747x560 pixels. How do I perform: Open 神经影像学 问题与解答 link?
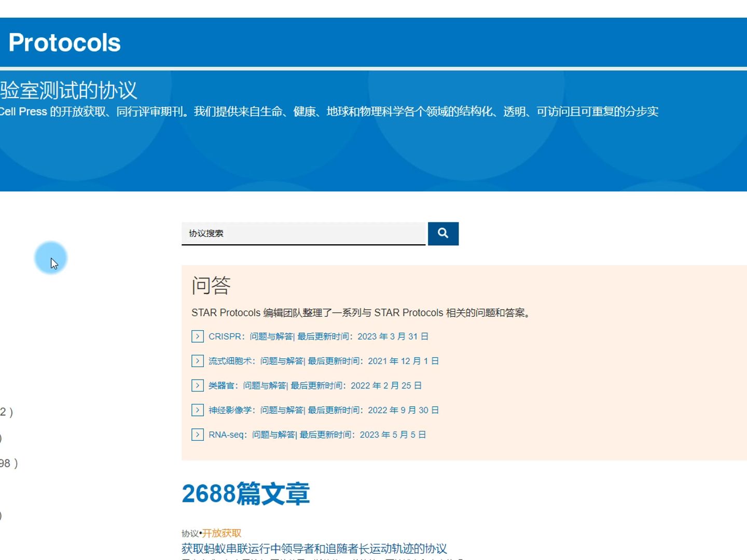(x=324, y=410)
